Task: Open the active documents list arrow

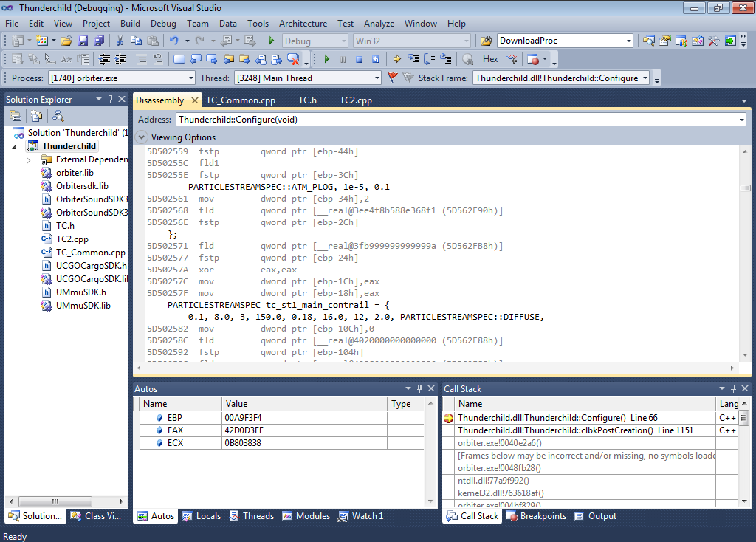Action: [744, 100]
